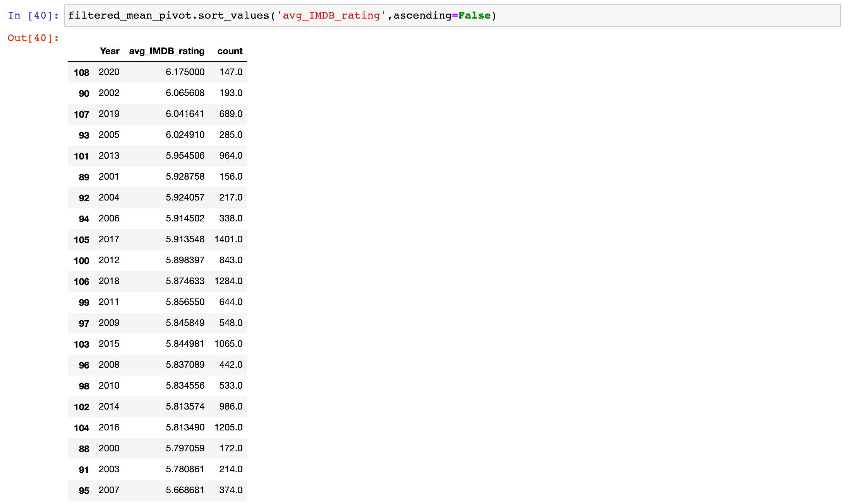Click the count value 217.0
The height and width of the screenshot is (504, 848).
(x=231, y=197)
